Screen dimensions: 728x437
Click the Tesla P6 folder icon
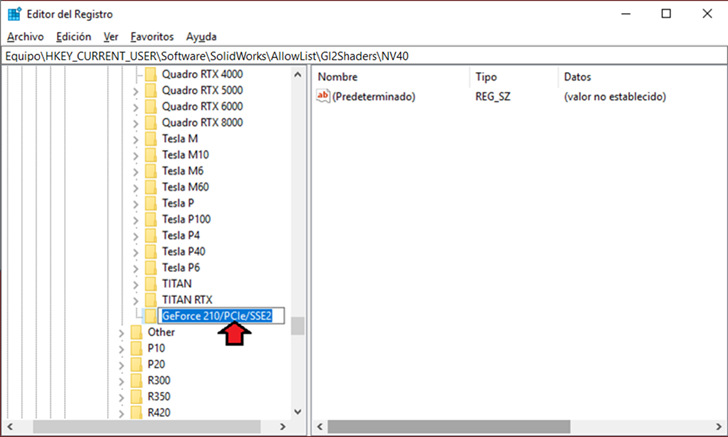point(150,267)
